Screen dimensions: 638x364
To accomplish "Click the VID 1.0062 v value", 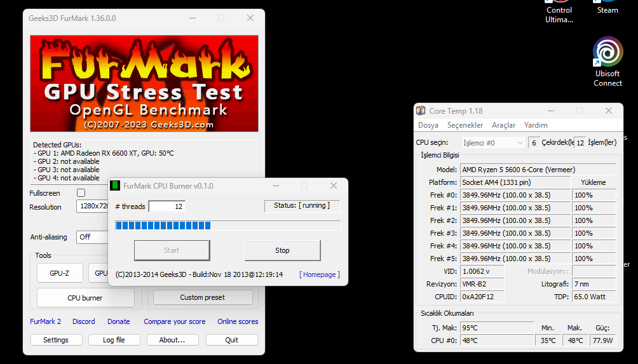I will coord(482,271).
